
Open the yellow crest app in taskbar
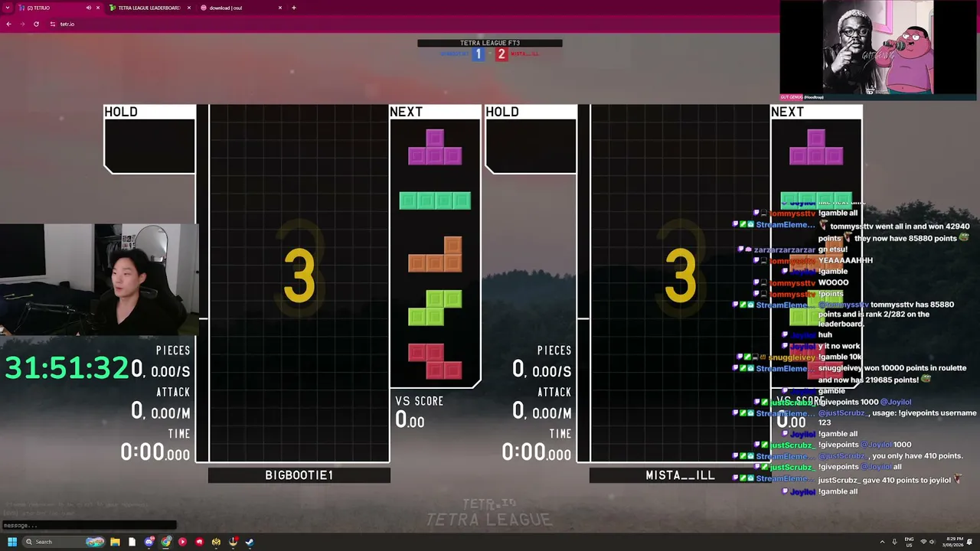[x=216, y=542]
